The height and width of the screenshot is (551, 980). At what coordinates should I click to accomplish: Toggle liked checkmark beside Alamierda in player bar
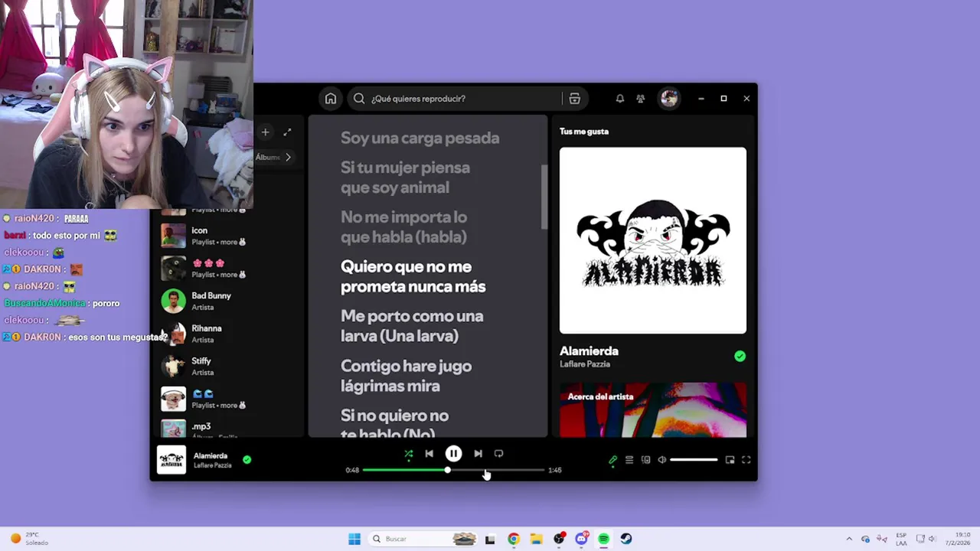pyautogui.click(x=247, y=460)
